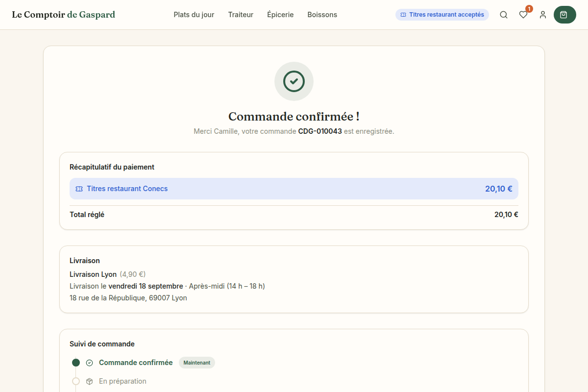Open favorites heart icon with badge
This screenshot has height=392, width=588.
pyautogui.click(x=523, y=15)
